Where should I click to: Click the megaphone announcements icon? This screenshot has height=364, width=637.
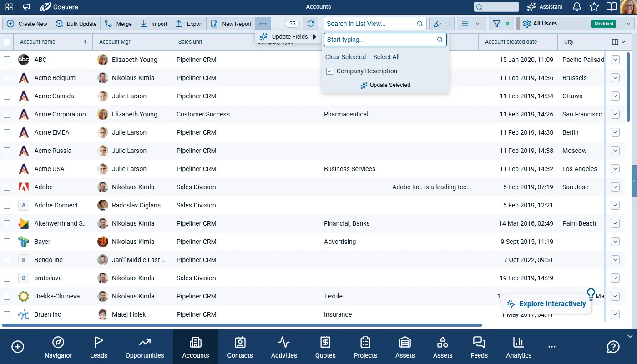pos(27,7)
